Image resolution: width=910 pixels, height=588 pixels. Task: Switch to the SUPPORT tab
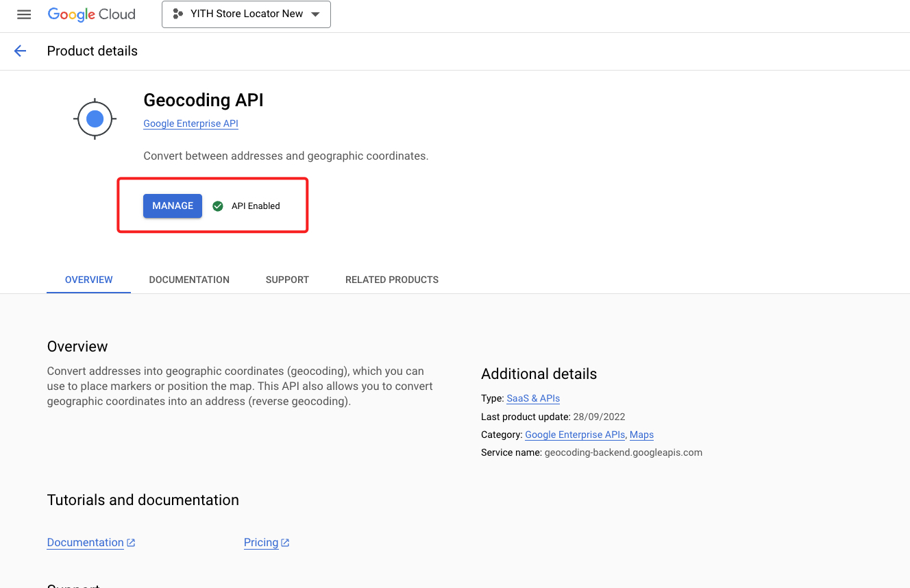(287, 280)
